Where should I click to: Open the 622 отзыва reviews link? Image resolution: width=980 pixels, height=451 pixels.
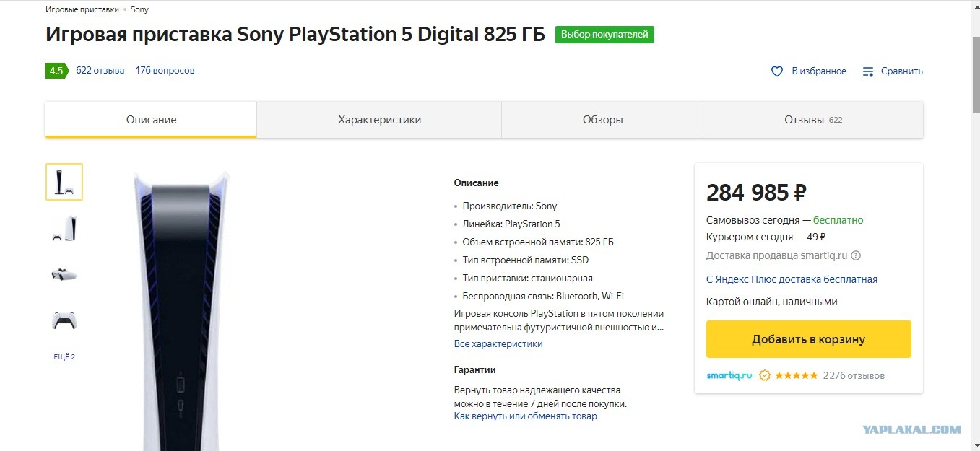[x=100, y=71]
